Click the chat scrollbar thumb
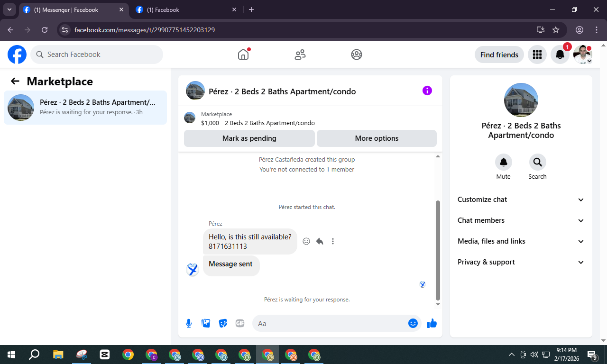607x364 pixels. click(x=438, y=251)
